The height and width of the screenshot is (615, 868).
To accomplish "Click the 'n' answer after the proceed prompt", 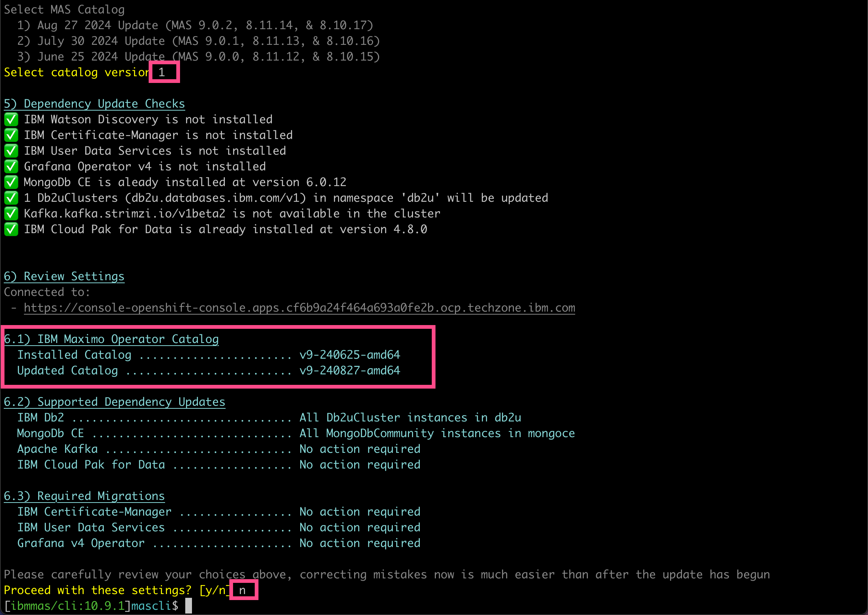I will (242, 591).
